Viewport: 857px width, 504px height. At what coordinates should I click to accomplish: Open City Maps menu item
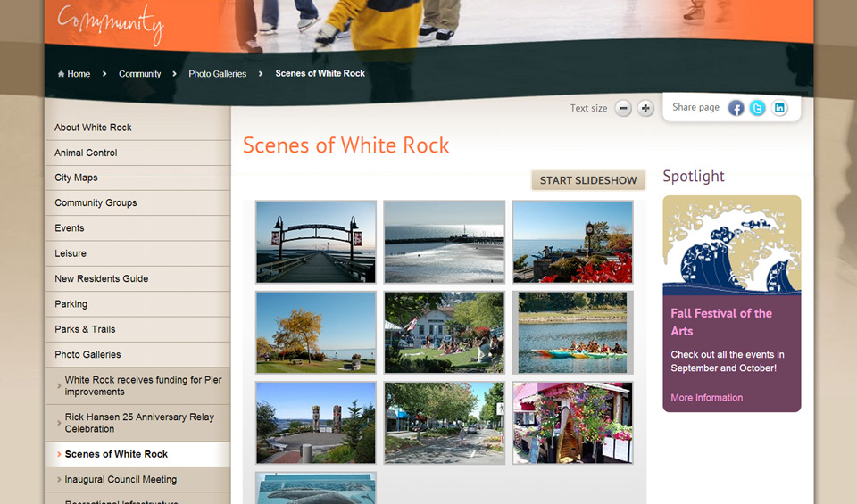tap(137, 178)
